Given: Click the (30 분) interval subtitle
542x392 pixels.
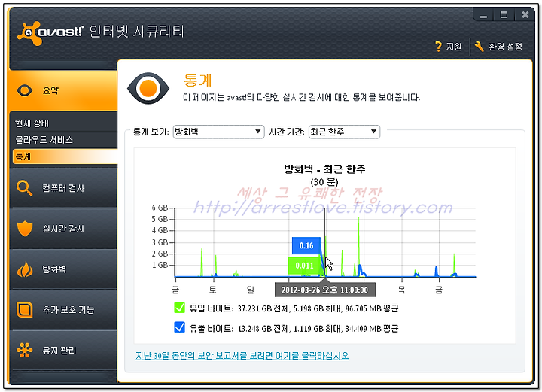Looking at the screenshot, I should tap(324, 181).
